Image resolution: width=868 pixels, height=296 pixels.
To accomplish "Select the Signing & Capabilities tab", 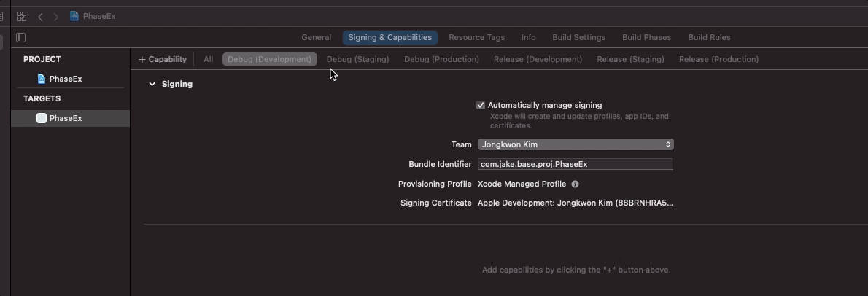I will click(390, 38).
